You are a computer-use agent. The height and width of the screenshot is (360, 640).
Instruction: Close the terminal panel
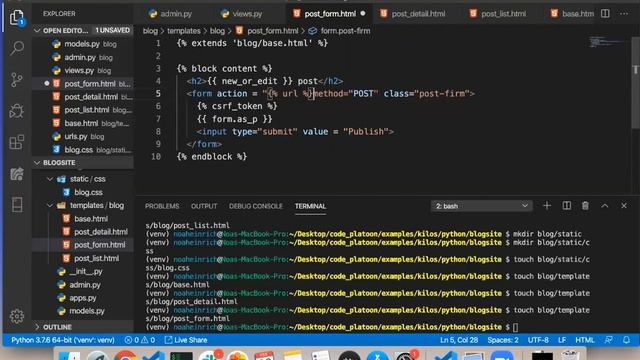tap(624, 206)
